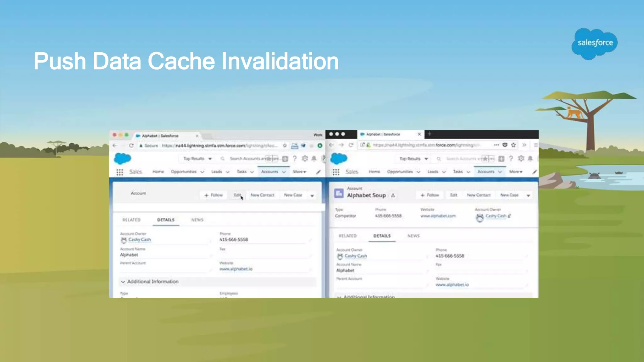
Task: Bookmark the page with Chrome's star icon
Action: 285,145
